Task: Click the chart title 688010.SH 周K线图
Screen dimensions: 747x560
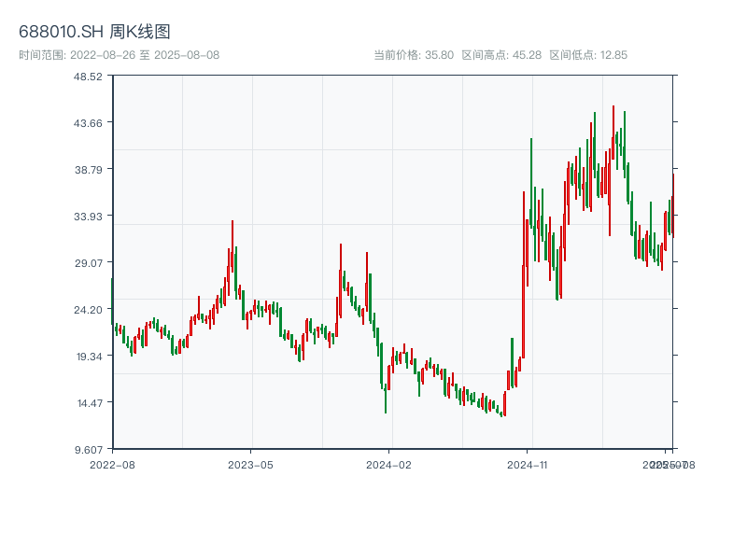Action: (x=94, y=32)
